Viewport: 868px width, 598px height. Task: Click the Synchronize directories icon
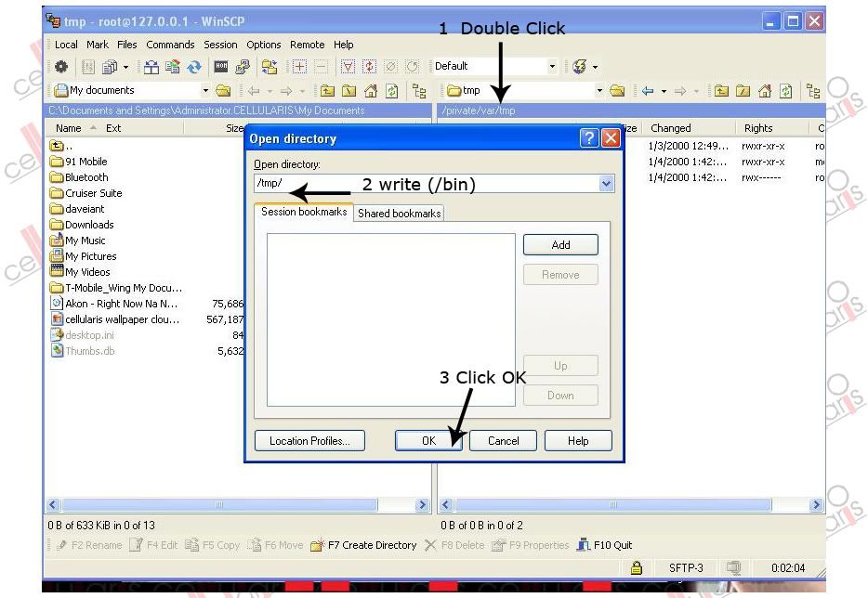click(x=172, y=67)
